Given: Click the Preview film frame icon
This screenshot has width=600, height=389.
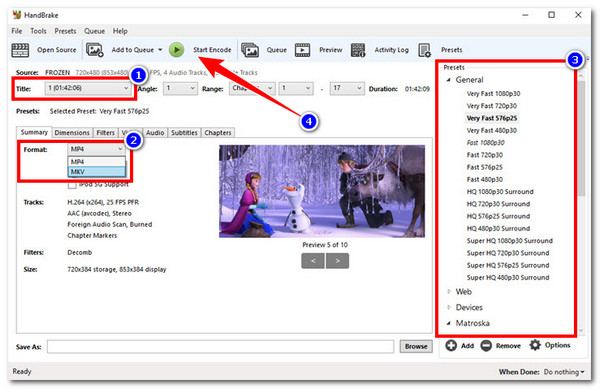Looking at the screenshot, I should pos(302,50).
